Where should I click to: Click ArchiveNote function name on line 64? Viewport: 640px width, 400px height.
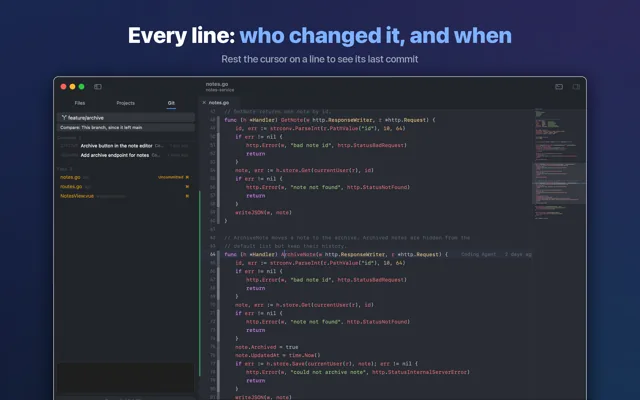click(298, 254)
